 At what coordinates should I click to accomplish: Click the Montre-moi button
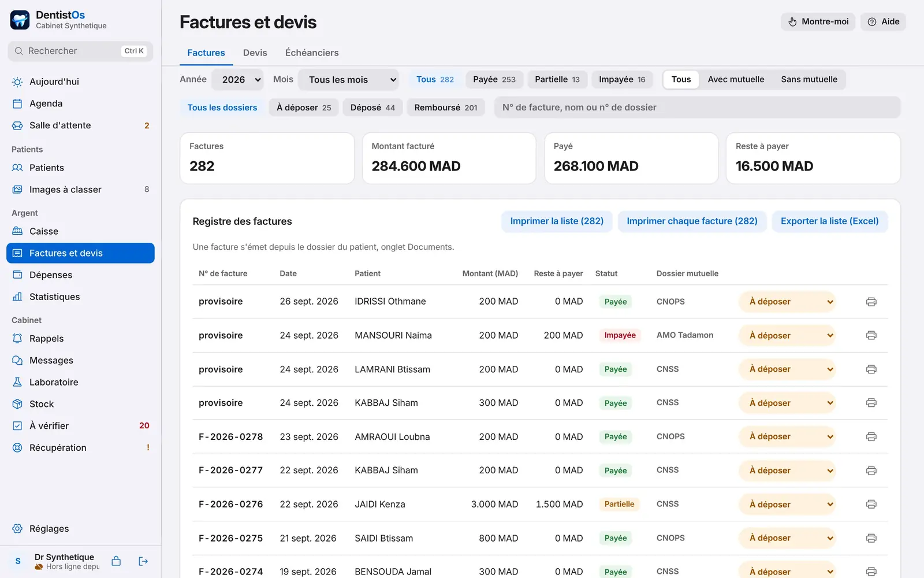click(x=818, y=22)
